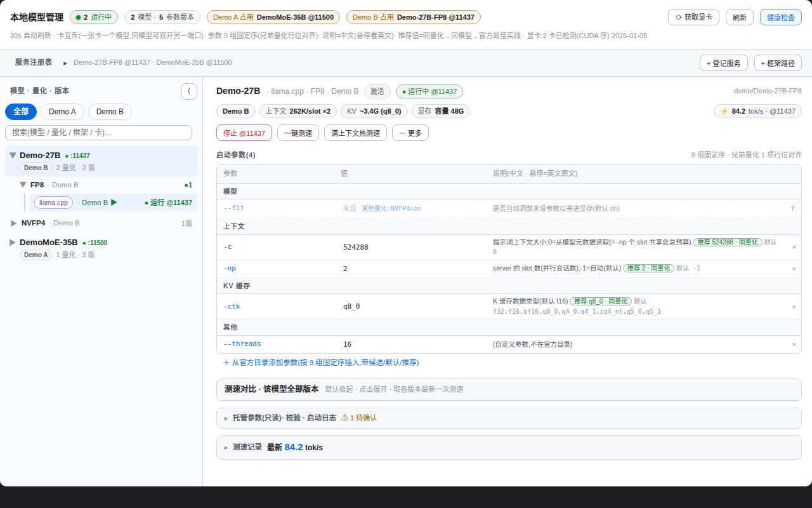
Task: Click the 推荐 q8_0 · 同量化 badge
Action: tap(600, 302)
